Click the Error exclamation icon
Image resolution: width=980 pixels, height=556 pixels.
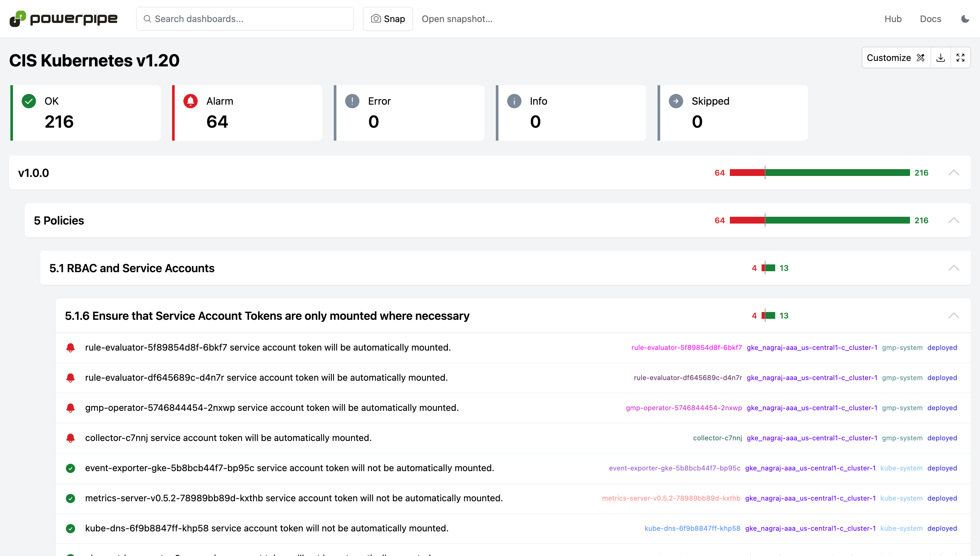pyautogui.click(x=352, y=101)
